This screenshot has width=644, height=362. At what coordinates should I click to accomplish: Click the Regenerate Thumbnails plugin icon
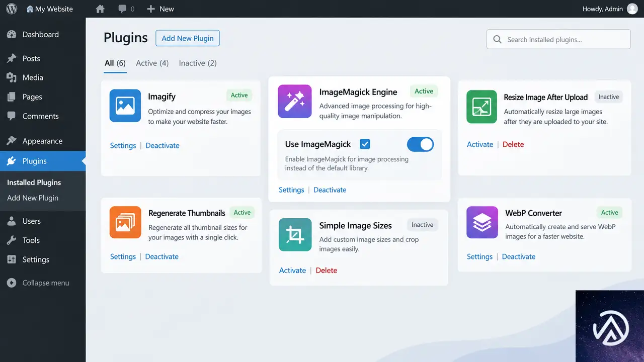[x=125, y=222]
